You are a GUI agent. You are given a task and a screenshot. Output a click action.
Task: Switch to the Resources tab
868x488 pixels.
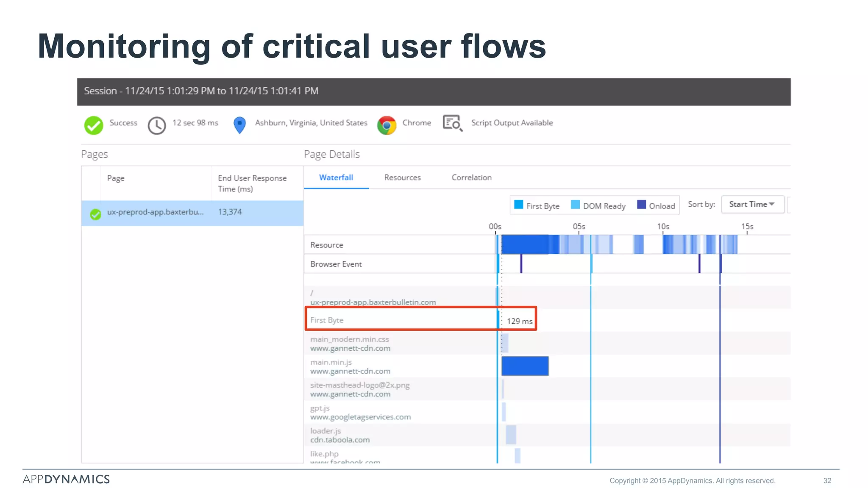click(403, 177)
